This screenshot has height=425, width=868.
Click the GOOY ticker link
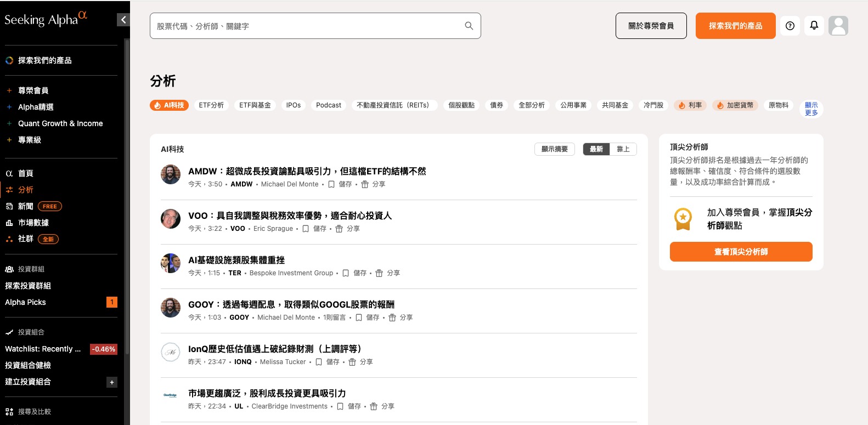click(239, 318)
